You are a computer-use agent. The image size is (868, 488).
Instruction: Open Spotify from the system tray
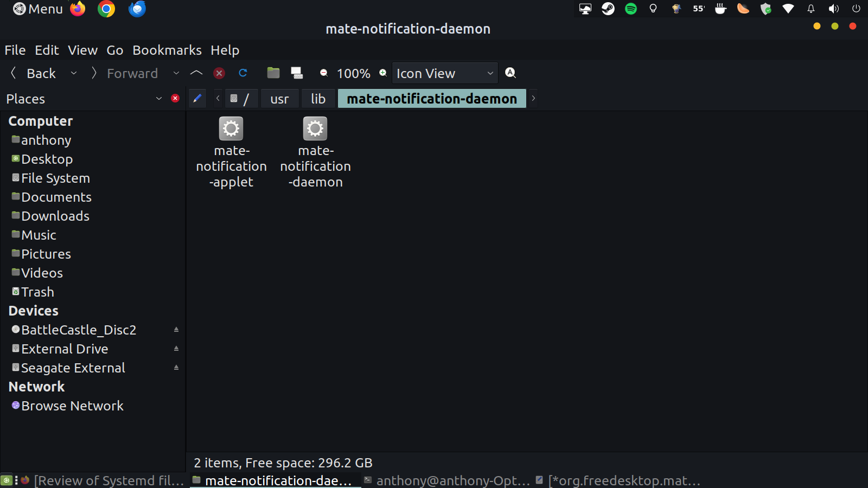click(x=631, y=9)
